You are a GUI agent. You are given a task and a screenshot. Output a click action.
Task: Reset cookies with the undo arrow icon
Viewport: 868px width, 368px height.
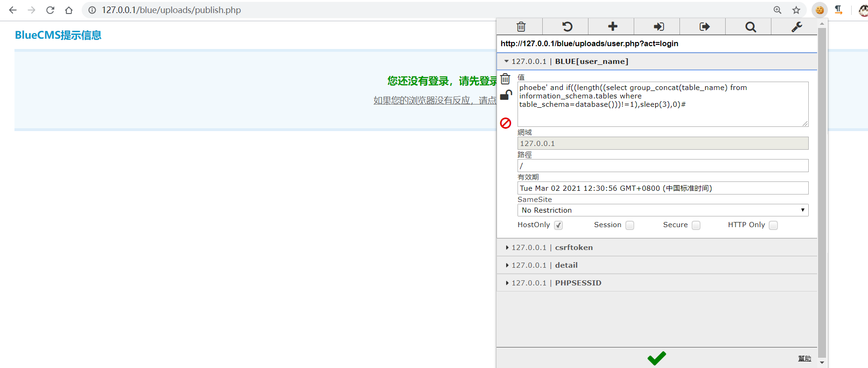(x=567, y=27)
